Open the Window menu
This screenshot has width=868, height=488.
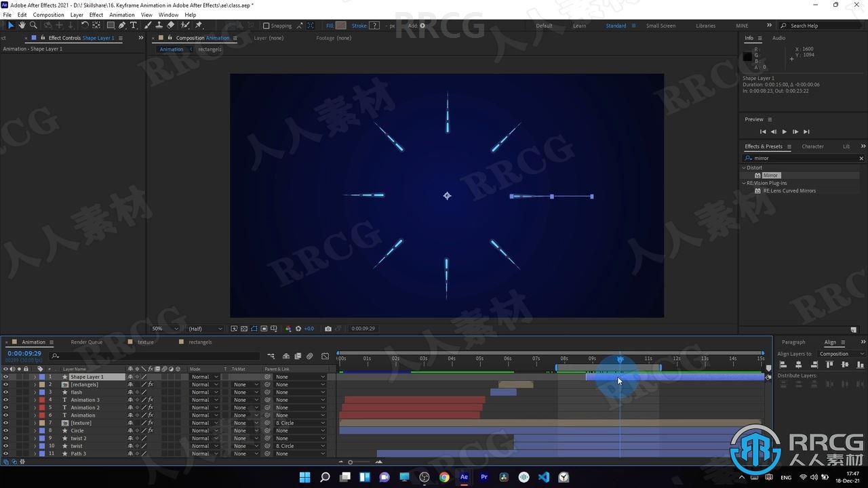(x=168, y=15)
